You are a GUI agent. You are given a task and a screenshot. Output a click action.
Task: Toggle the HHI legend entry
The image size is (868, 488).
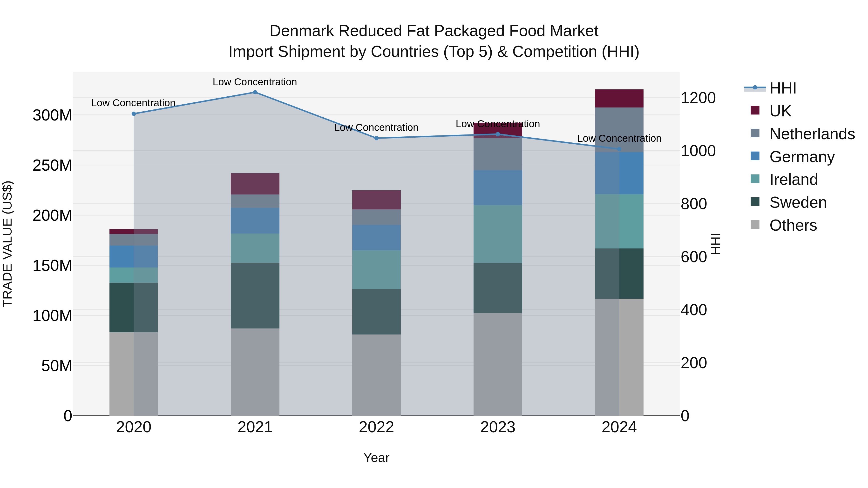point(770,88)
